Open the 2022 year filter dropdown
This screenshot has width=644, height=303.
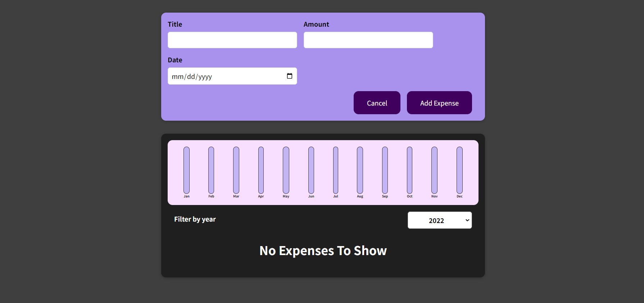click(x=440, y=220)
